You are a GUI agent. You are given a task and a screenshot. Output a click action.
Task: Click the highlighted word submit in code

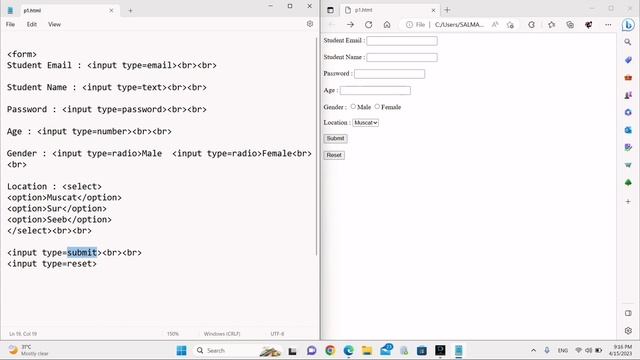[x=82, y=253]
